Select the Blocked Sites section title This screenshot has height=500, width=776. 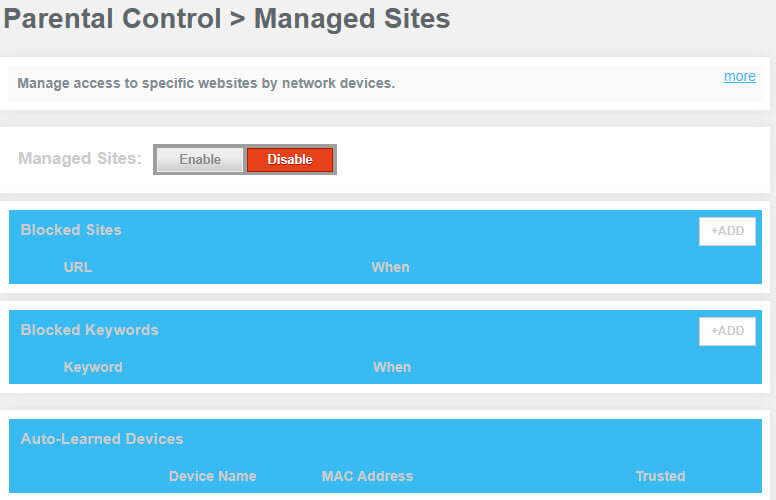tap(71, 230)
